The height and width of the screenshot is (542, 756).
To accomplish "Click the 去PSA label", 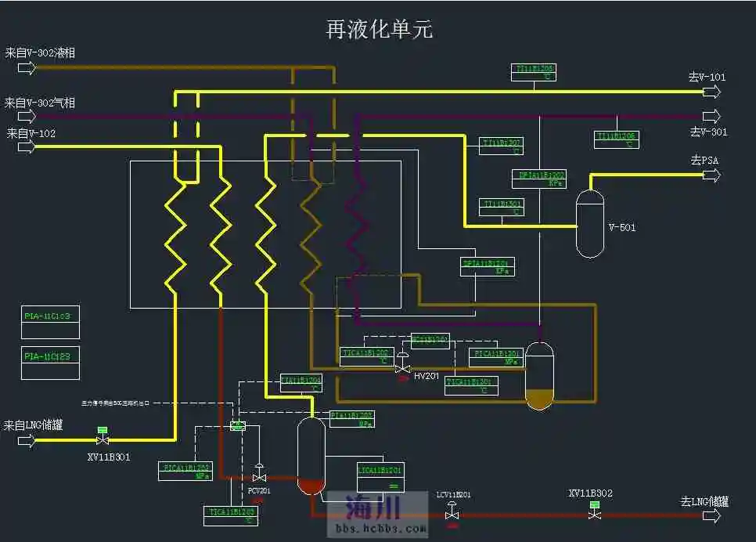I will click(704, 161).
